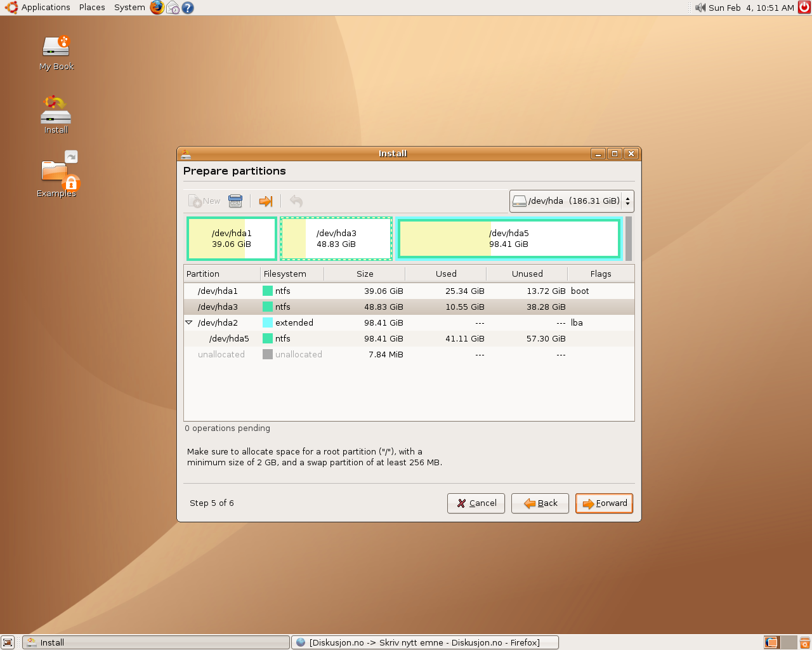Image resolution: width=812 pixels, height=650 pixels.
Task: Select the /dev/hda1 block in disk graphic
Action: (x=232, y=239)
